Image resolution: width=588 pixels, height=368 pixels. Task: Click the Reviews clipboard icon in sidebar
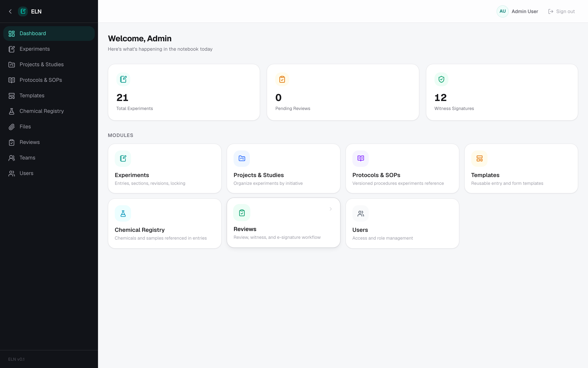(12, 142)
